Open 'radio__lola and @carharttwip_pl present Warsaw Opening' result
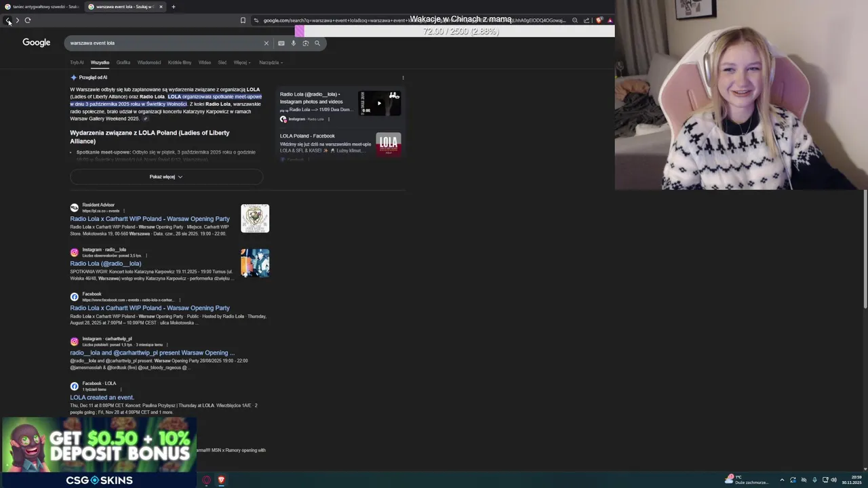The width and height of the screenshot is (868, 488). point(152,352)
